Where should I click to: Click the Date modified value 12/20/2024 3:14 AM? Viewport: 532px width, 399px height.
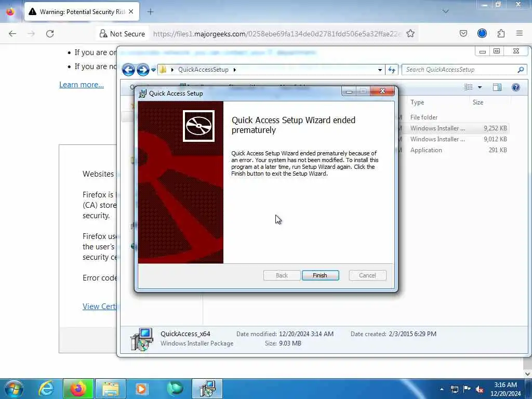click(x=306, y=334)
